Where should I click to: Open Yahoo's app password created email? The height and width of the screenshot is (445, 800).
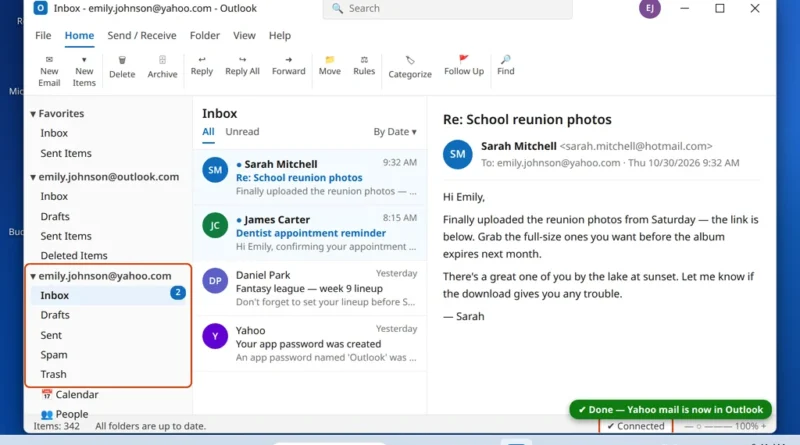click(310, 343)
